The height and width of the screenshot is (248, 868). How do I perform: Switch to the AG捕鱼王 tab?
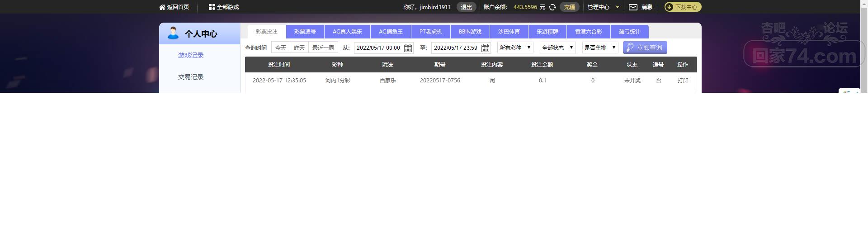[x=391, y=32]
